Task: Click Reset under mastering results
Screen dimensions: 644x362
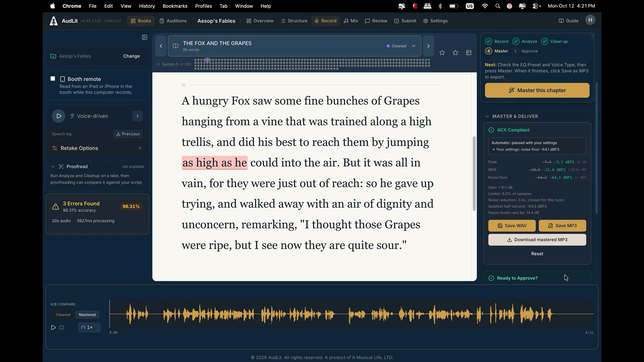Action: (537, 254)
